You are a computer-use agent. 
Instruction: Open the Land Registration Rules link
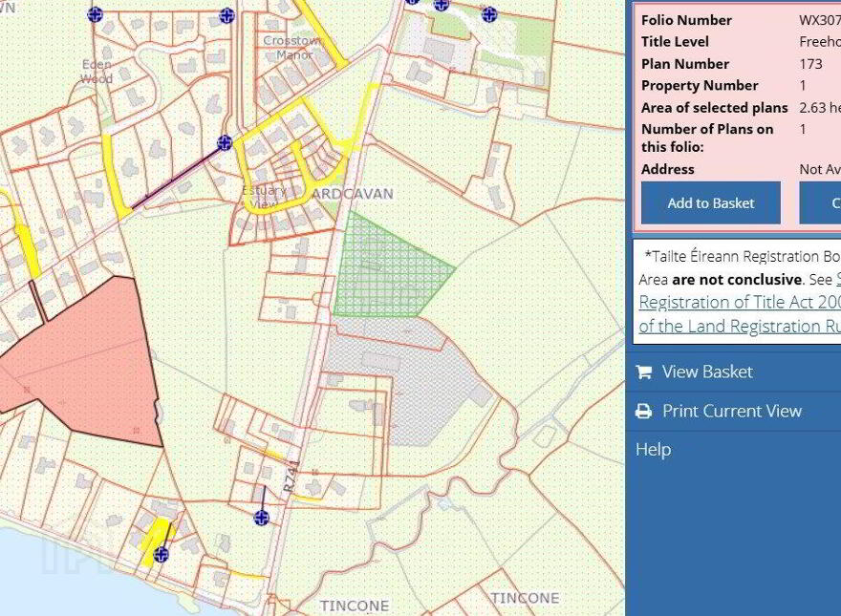[x=740, y=326]
